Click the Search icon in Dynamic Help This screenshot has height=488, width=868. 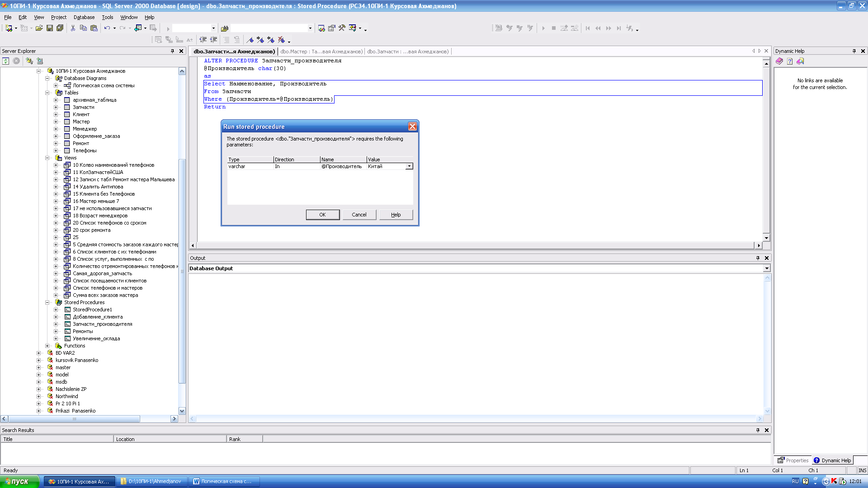[x=800, y=61]
